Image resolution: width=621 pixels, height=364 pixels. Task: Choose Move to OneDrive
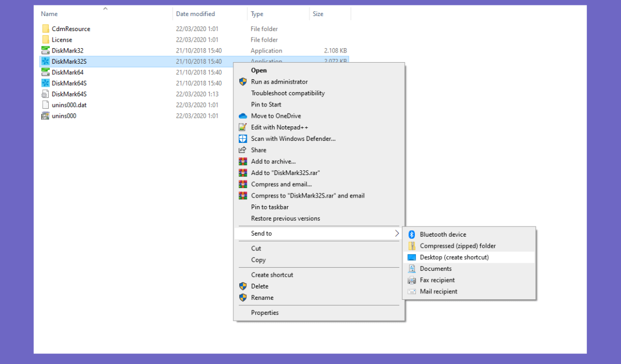(276, 116)
